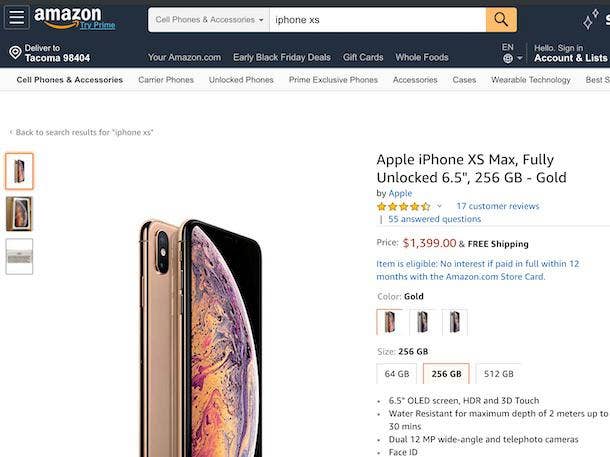Click the Amazon logo
This screenshot has height=457, width=610.
coord(67,17)
